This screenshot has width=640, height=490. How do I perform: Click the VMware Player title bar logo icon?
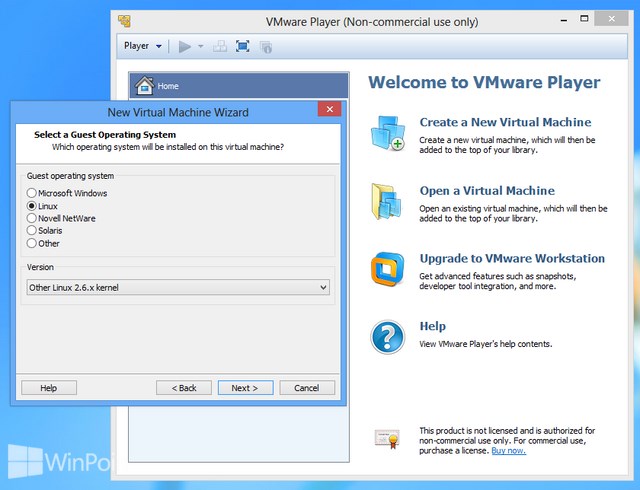(x=124, y=20)
